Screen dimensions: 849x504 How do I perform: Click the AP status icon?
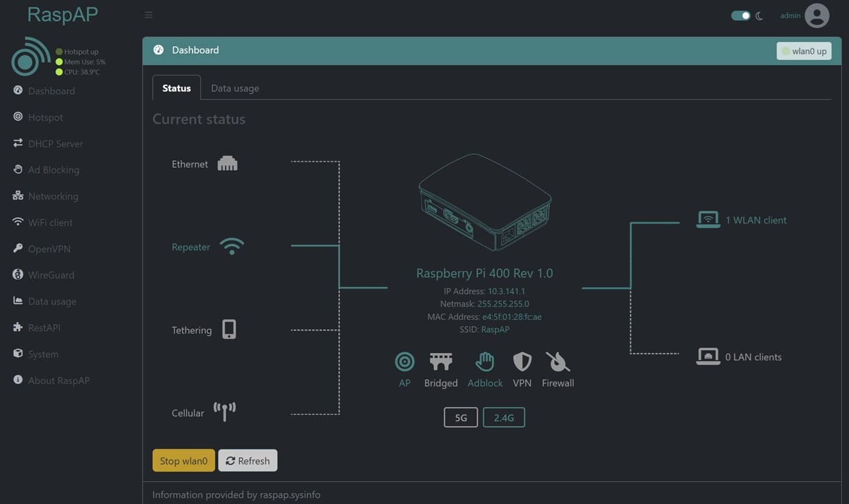click(x=405, y=361)
